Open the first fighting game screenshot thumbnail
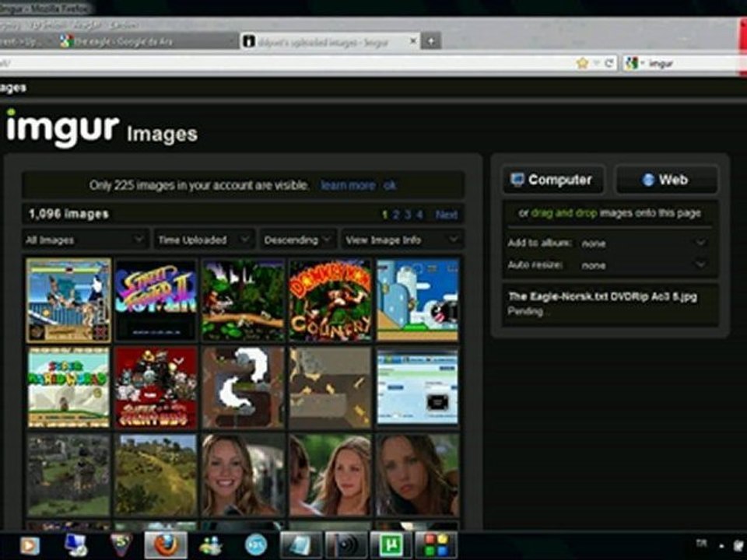This screenshot has width=747, height=560. coord(68,300)
